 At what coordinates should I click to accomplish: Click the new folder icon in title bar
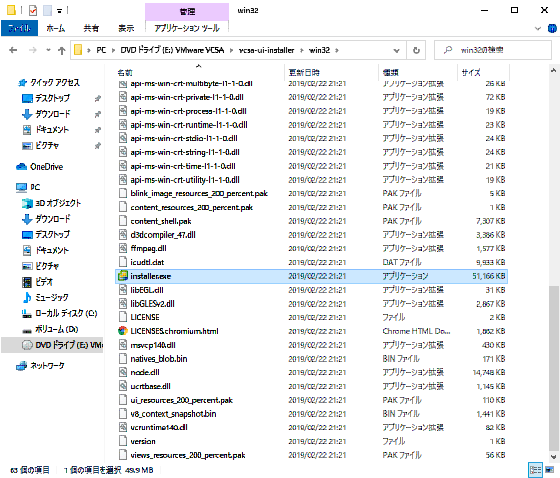coord(48,10)
